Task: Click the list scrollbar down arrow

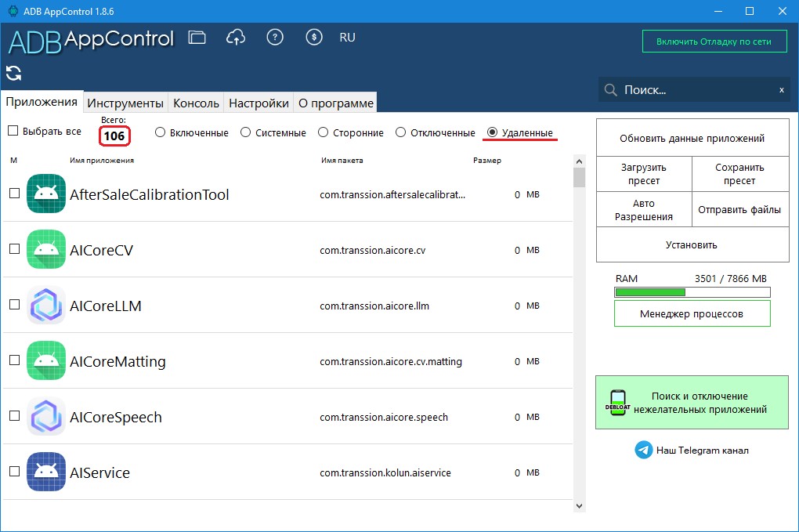Action: (x=579, y=506)
